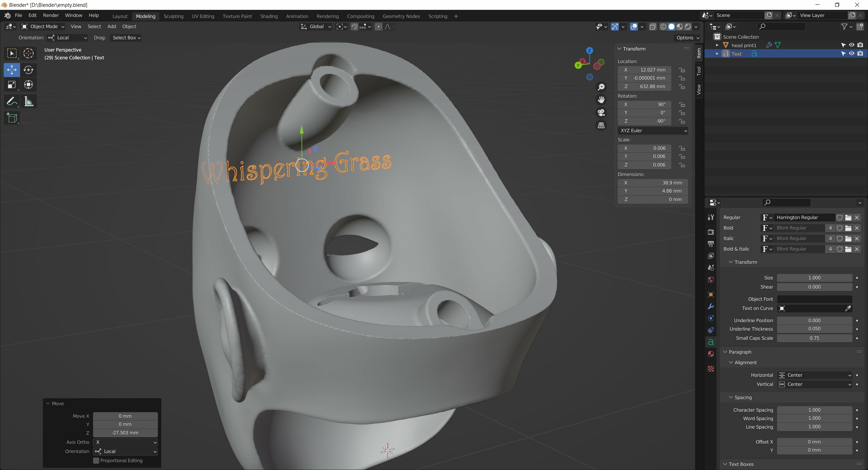
Task: Click the viewport zoom magnifier icon
Action: click(601, 87)
